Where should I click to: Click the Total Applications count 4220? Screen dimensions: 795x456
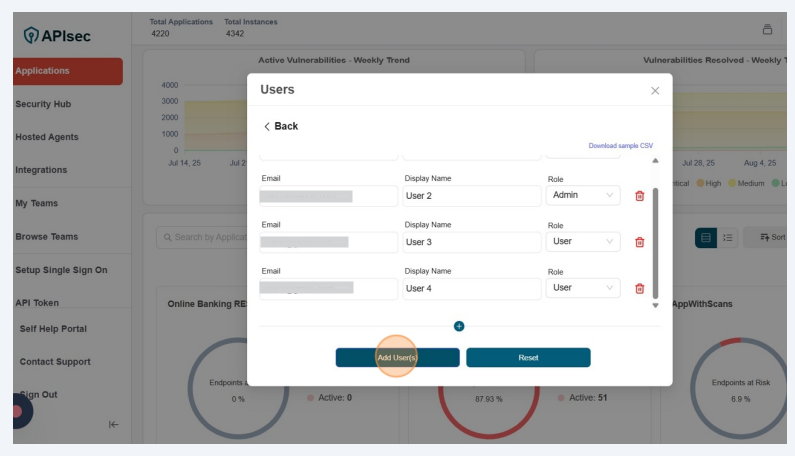tap(160, 33)
